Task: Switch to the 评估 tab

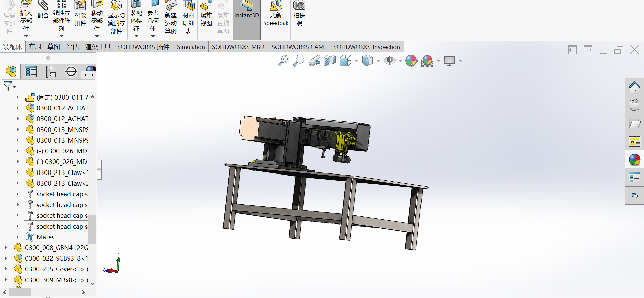Action: (x=72, y=47)
